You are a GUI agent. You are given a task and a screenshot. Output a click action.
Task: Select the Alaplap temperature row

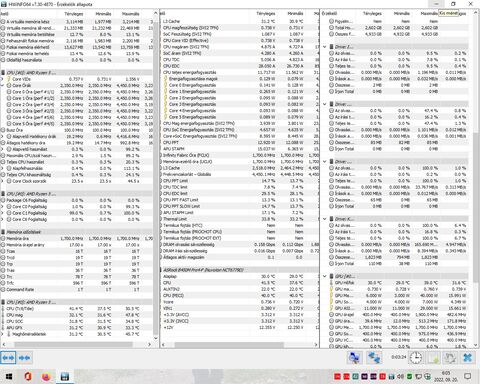point(239,276)
